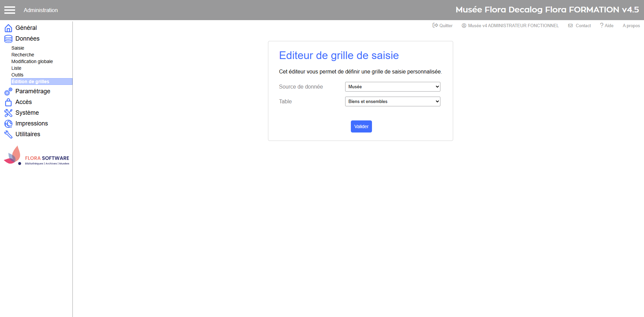
Task: Open the Table dropdown
Action: pyautogui.click(x=392, y=102)
